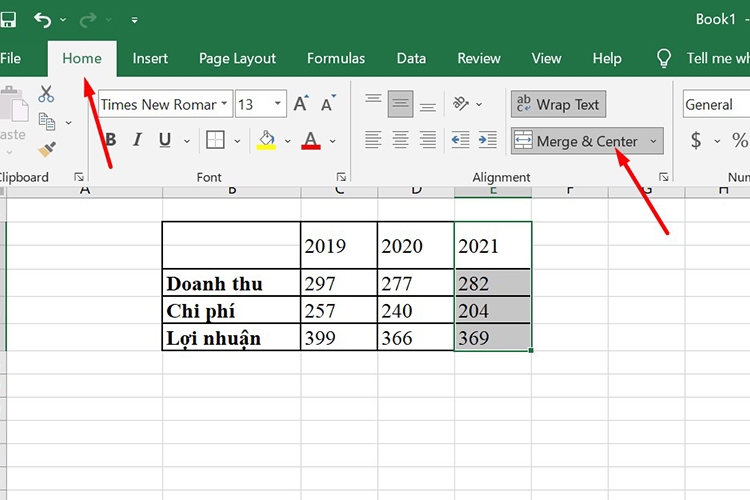Expand underline style options arrow
750x500 pixels.
pos(187,141)
